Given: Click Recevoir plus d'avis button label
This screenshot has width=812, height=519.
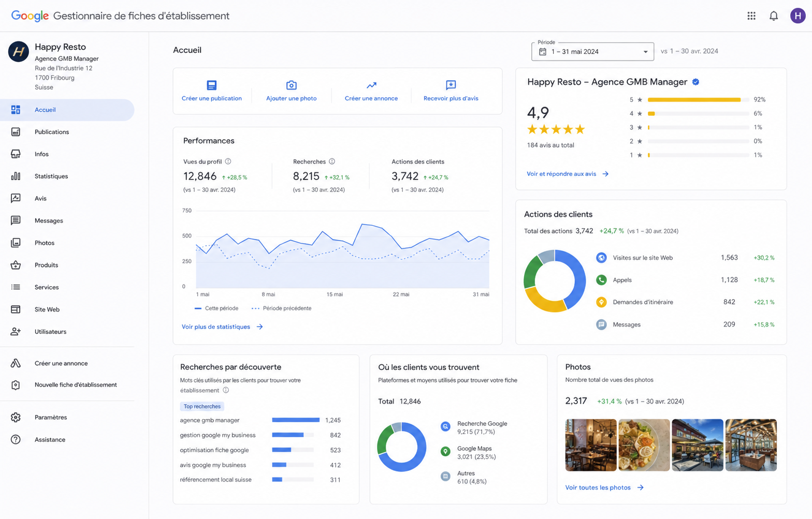Looking at the screenshot, I should point(451,98).
